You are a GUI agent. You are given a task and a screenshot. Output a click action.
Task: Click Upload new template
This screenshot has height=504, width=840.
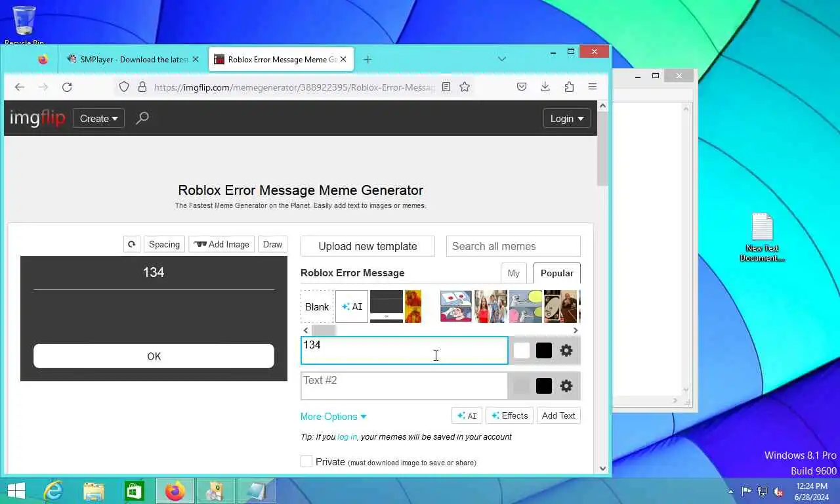click(367, 246)
